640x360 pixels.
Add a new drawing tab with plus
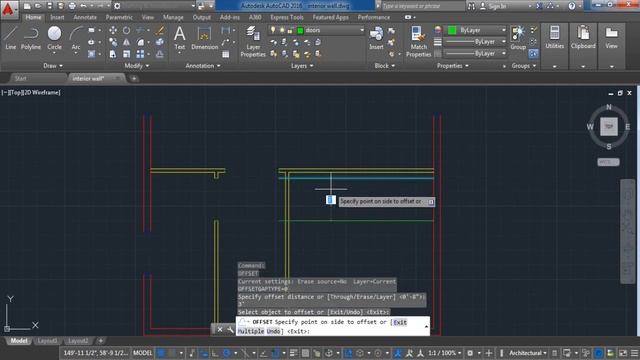(x=134, y=78)
